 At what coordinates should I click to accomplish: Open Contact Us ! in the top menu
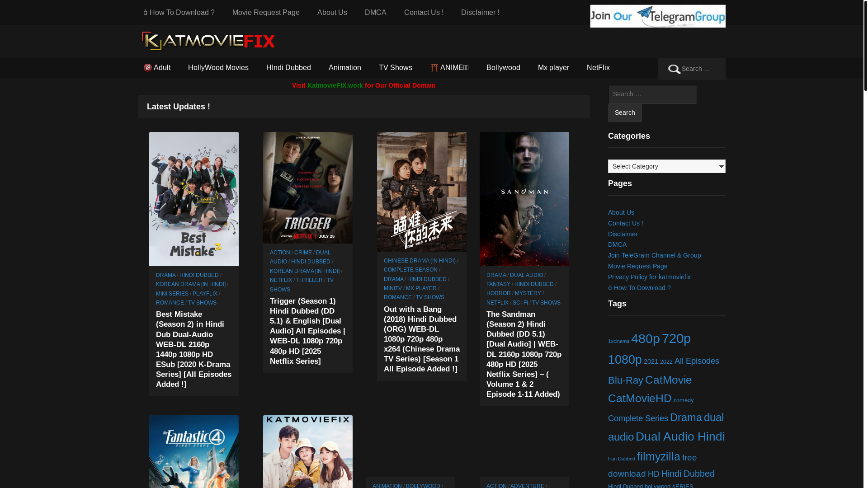[424, 13]
